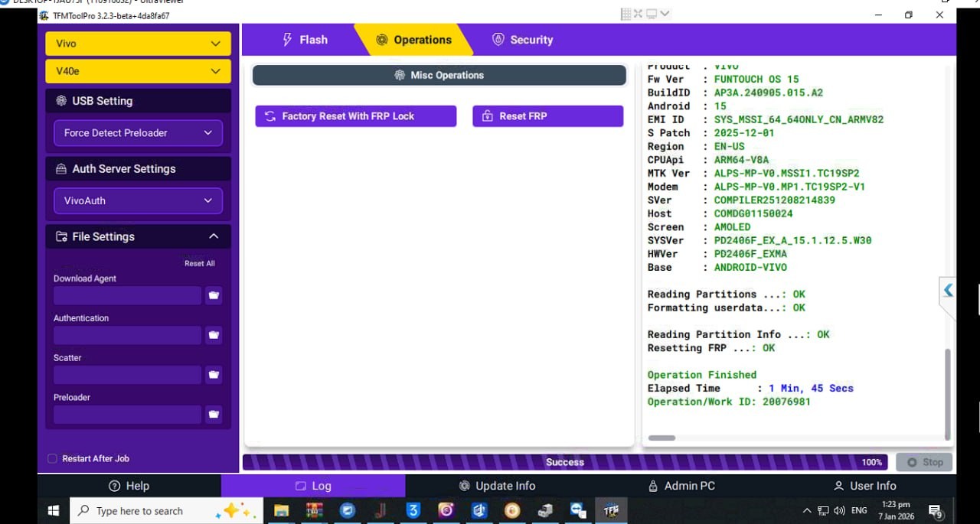Screen dimensions: 980x524
Task: Enable the Restart After Job checkbox
Action: 53,458
